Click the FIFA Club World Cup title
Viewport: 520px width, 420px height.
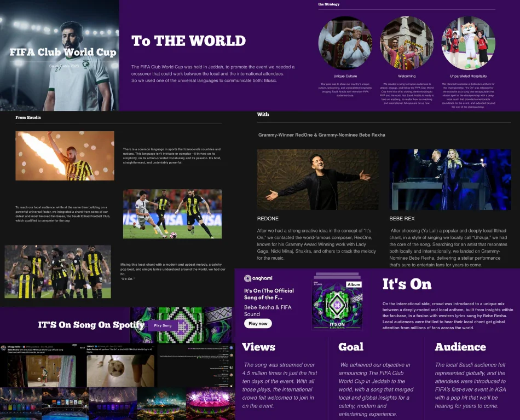pyautogui.click(x=63, y=52)
